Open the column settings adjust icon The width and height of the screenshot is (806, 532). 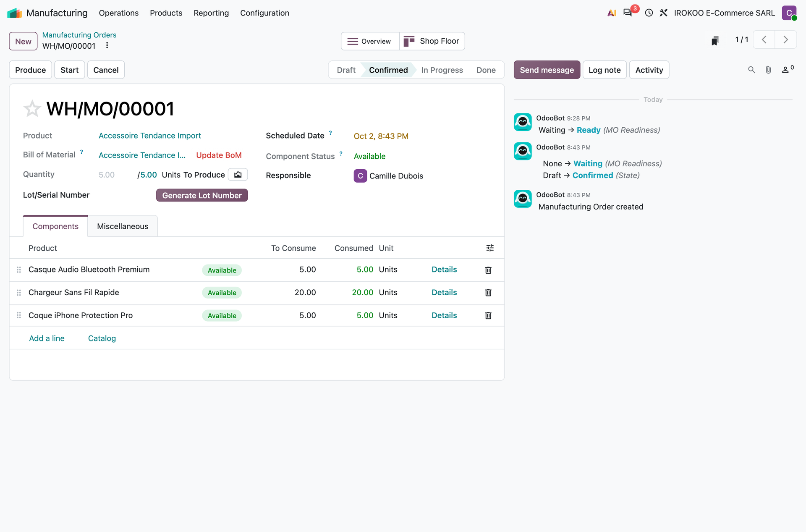[490, 248]
